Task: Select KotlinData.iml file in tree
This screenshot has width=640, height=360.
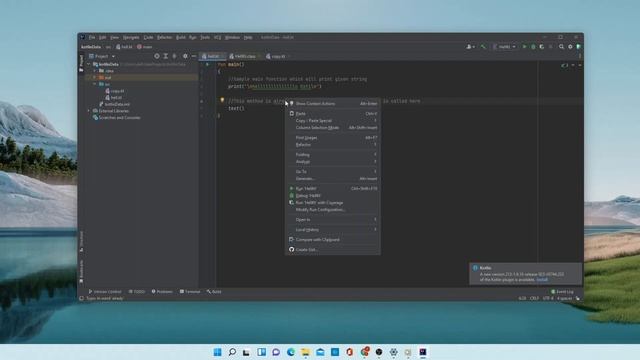Action: (x=114, y=104)
